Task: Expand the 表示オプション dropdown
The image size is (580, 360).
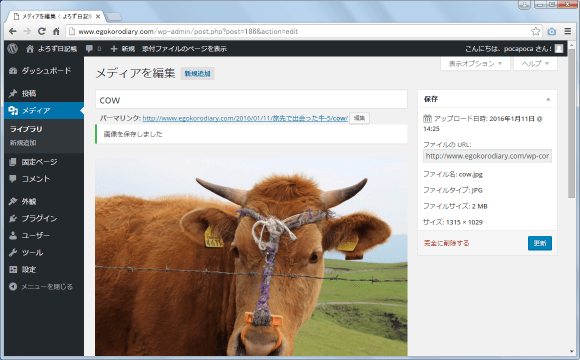Action: point(475,64)
